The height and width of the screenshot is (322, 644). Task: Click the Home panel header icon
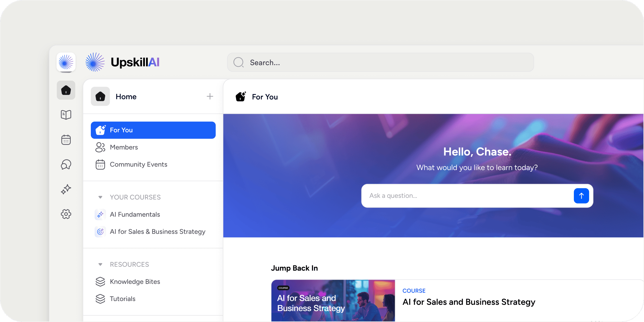(x=100, y=96)
